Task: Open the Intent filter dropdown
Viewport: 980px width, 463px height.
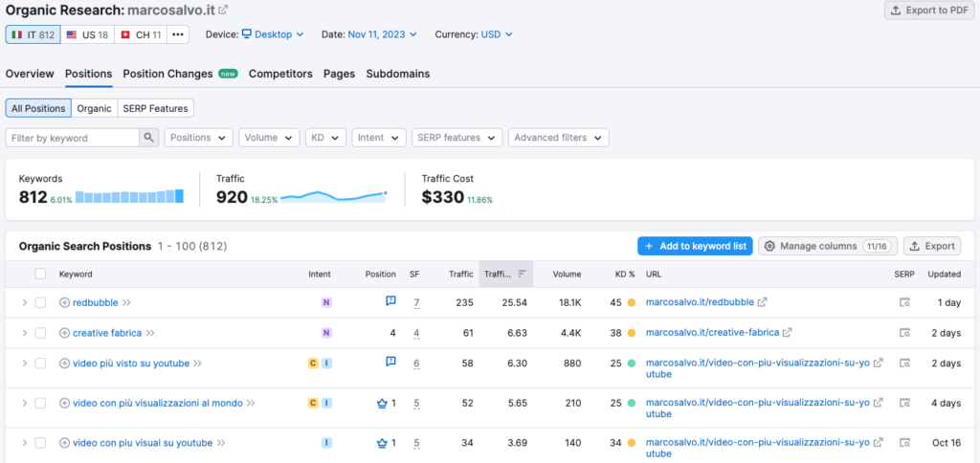Action: (x=379, y=138)
